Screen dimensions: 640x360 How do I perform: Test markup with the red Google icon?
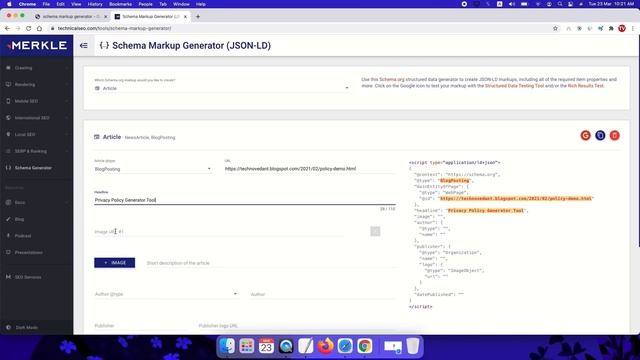pos(585,136)
